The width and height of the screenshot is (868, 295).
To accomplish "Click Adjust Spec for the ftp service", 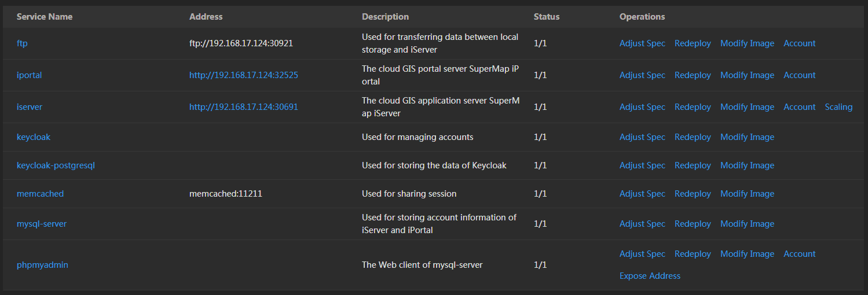I will click(642, 43).
